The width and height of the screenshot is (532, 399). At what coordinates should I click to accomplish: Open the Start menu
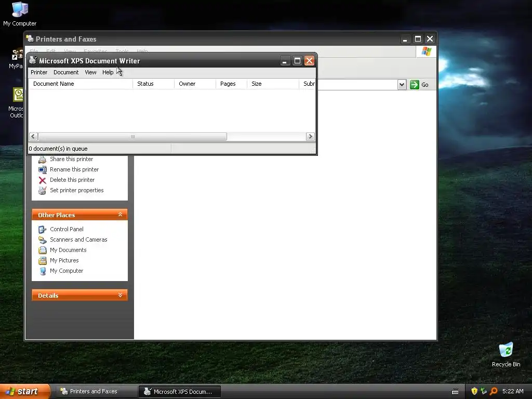[x=24, y=392]
